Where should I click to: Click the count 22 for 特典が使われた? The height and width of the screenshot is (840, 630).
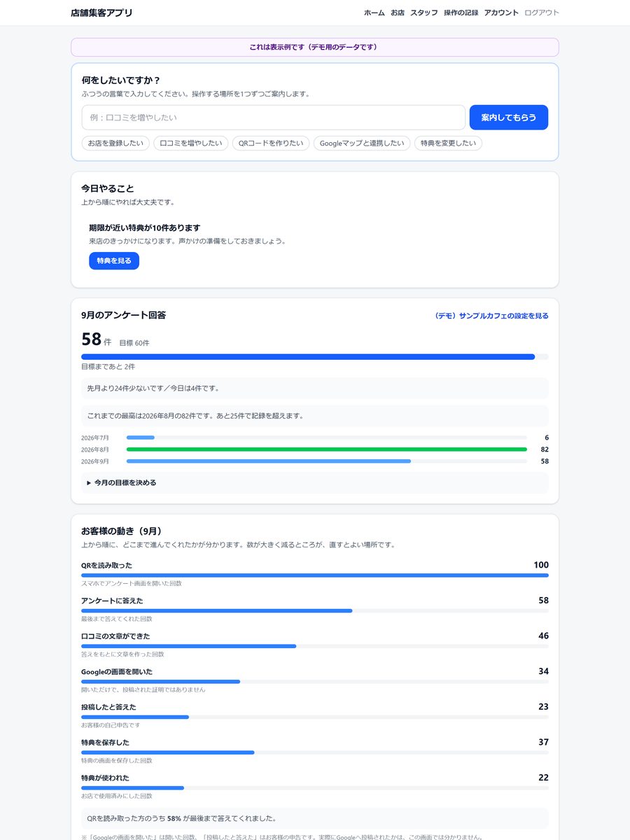(544, 778)
